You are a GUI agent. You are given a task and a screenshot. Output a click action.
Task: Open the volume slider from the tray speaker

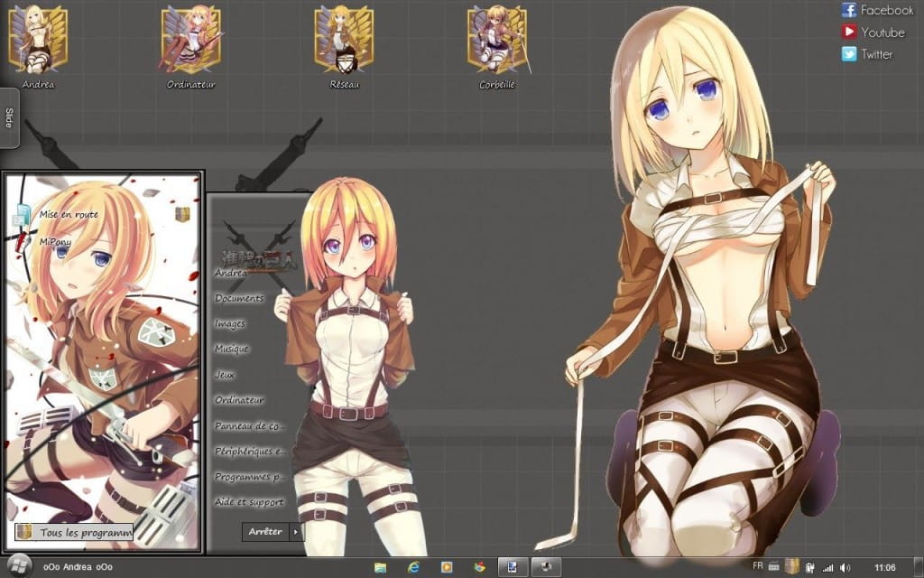tap(845, 567)
